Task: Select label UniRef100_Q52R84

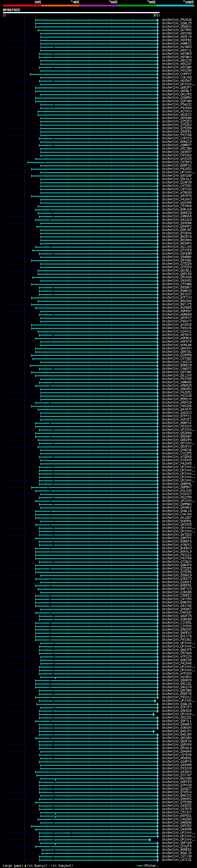Action: pyautogui.click(x=177, y=433)
